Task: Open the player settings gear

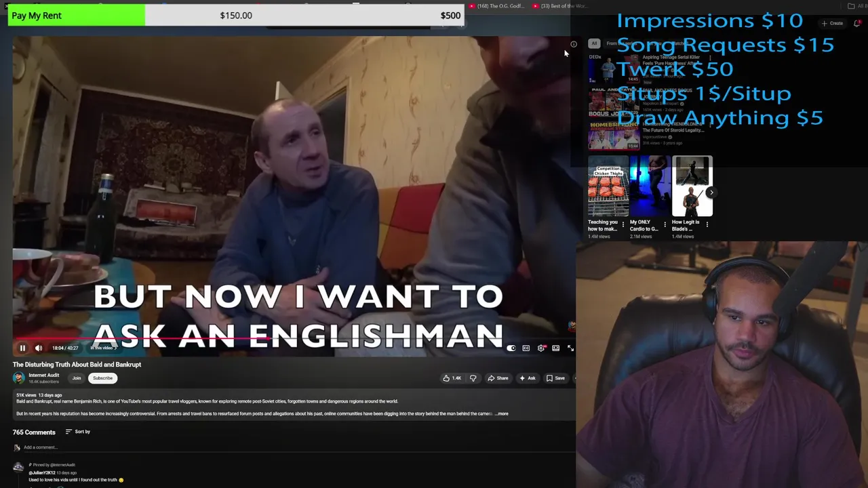Action: [541, 348]
